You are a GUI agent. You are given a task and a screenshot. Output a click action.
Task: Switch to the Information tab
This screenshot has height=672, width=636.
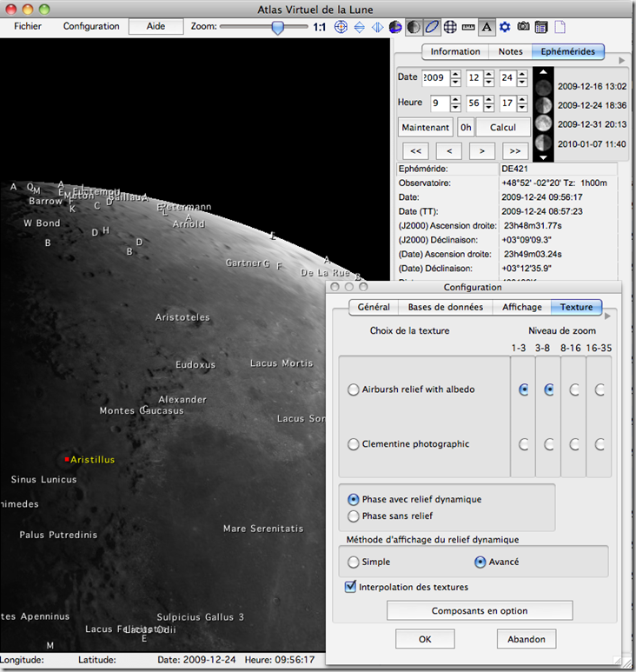(x=454, y=51)
